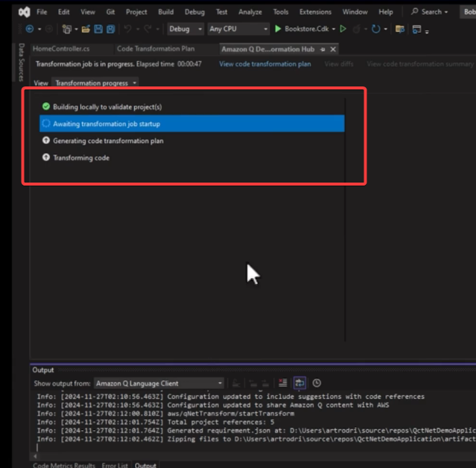Open the Data Sources side panel tab
The width and height of the screenshot is (476, 468).
[x=21, y=63]
